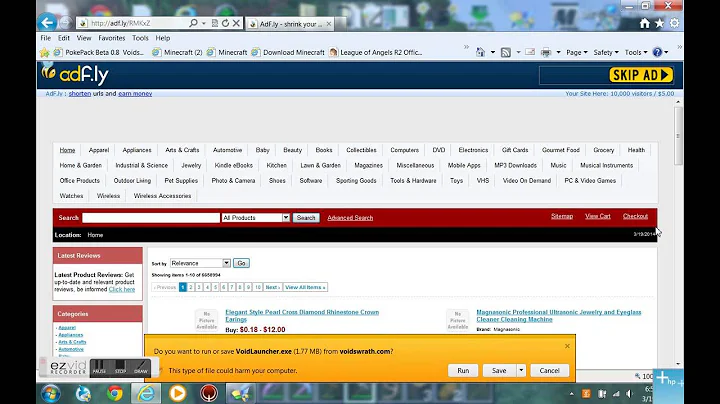Open the Edit menu
Image resolution: width=720 pixels, height=404 pixels.
point(64,38)
